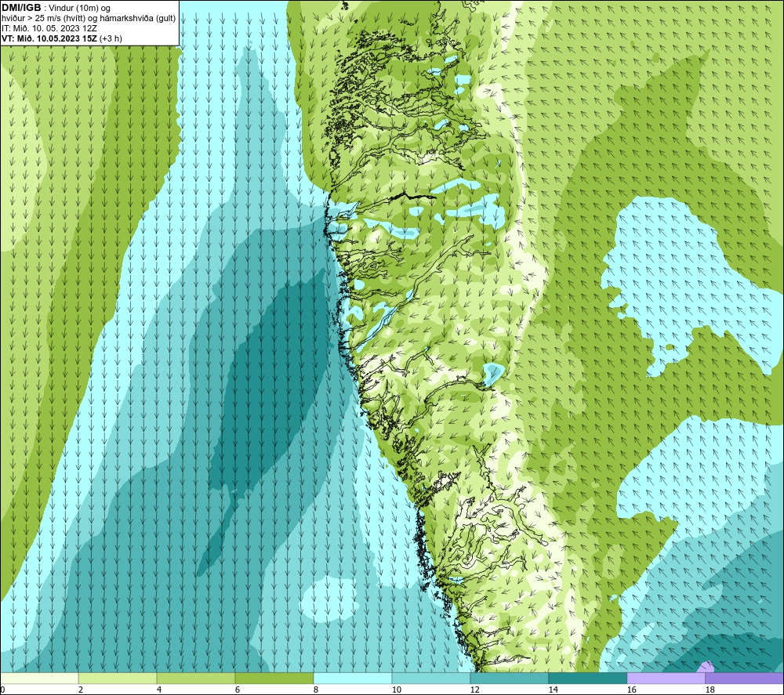Click the DMI/IGB title text
This screenshot has width=784, height=695.
[21, 8]
